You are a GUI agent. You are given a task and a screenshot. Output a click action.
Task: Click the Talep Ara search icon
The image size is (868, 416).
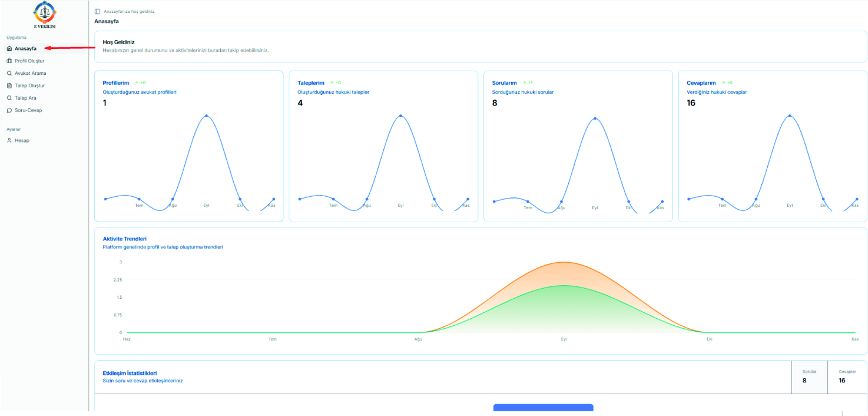tap(9, 98)
